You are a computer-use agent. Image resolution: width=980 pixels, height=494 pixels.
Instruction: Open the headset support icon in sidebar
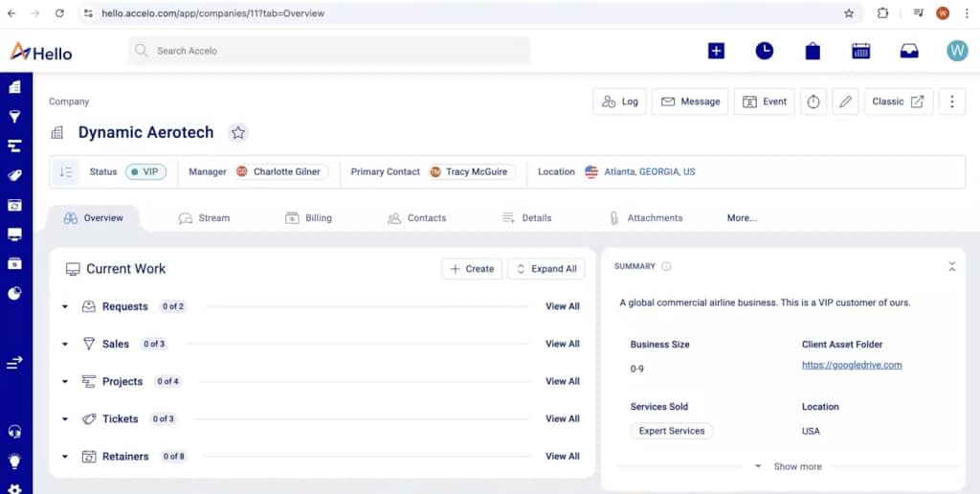tap(14, 432)
